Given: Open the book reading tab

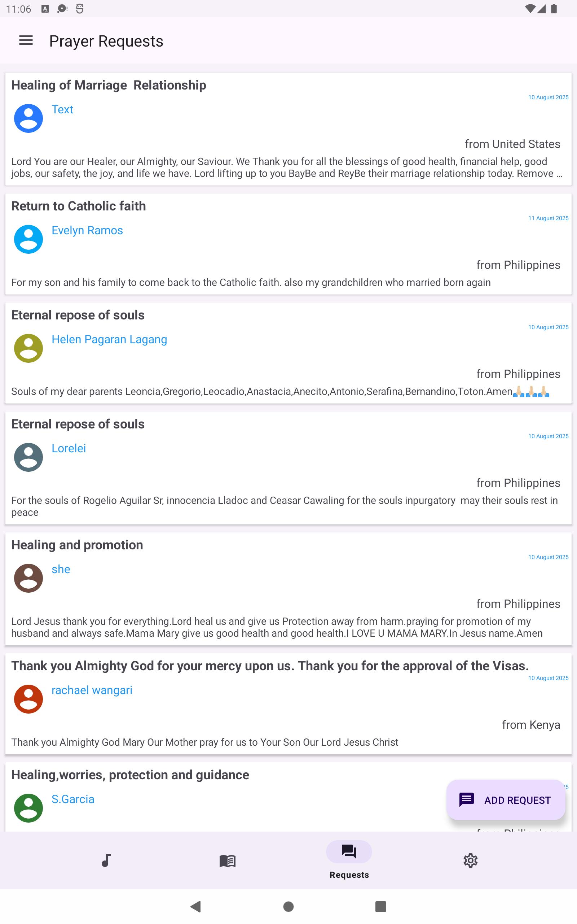Looking at the screenshot, I should coord(228,860).
